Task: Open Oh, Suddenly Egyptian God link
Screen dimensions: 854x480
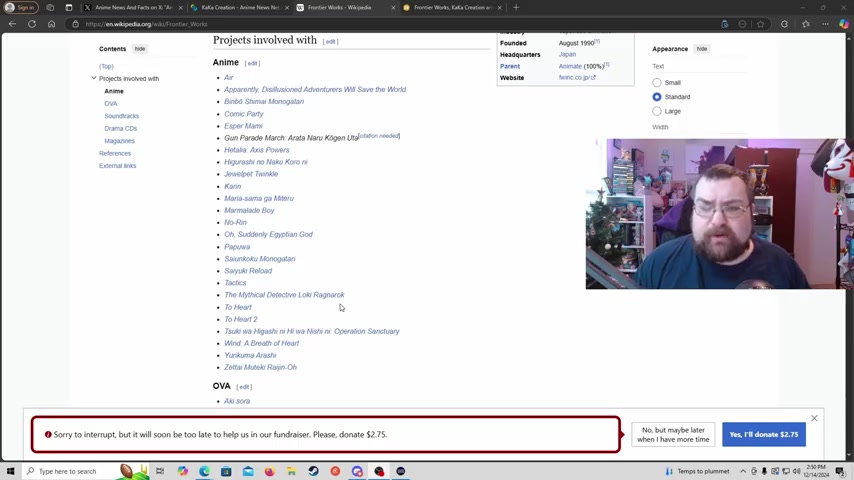Action: coord(269,234)
